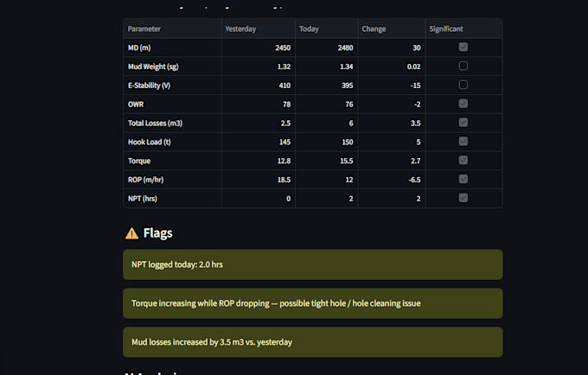The image size is (588, 375).
Task: Click Today value 15.5 in Torque row
Action: point(326,161)
